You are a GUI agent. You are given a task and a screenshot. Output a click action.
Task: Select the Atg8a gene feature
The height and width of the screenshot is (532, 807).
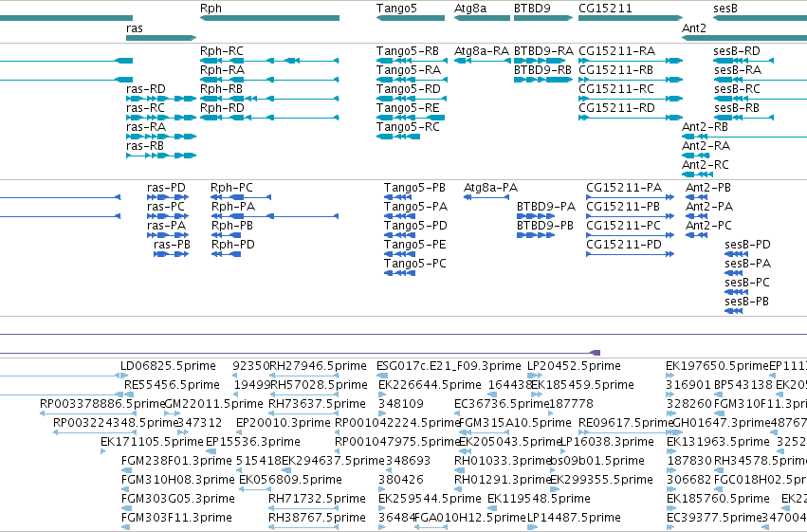482,18
